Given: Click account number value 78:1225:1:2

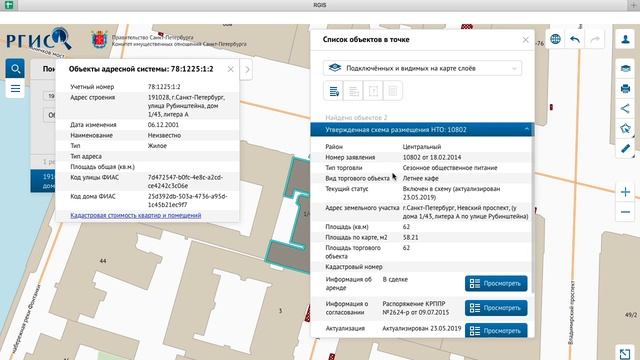Looking at the screenshot, I should (x=164, y=87).
